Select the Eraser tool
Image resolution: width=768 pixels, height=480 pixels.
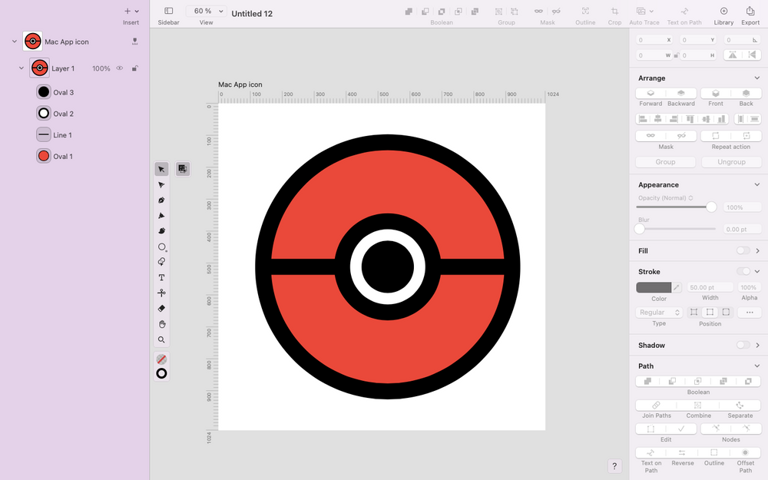coord(161,309)
